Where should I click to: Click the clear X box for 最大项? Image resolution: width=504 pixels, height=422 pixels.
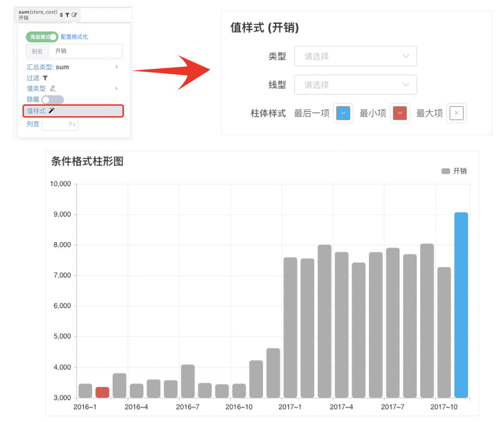(x=456, y=113)
